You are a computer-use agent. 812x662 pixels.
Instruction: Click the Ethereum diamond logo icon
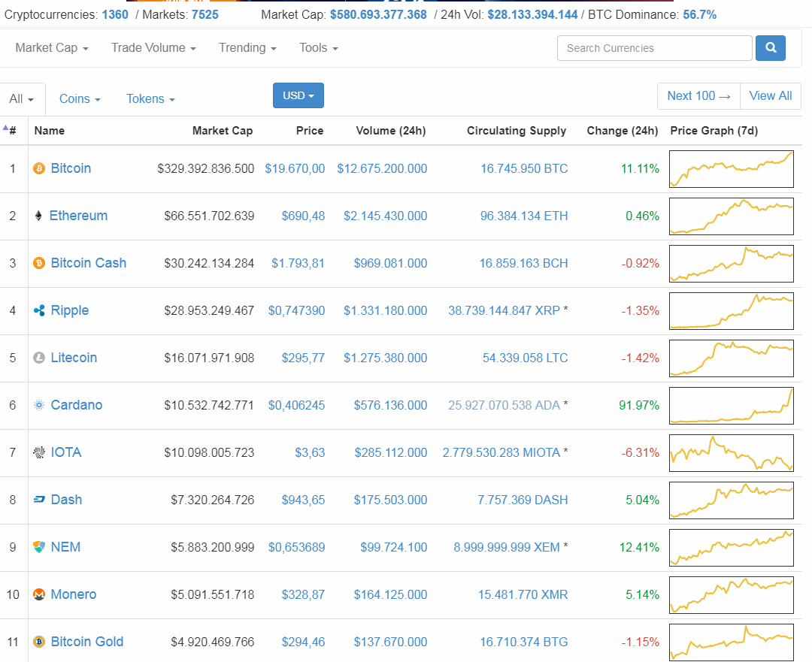[x=38, y=216]
